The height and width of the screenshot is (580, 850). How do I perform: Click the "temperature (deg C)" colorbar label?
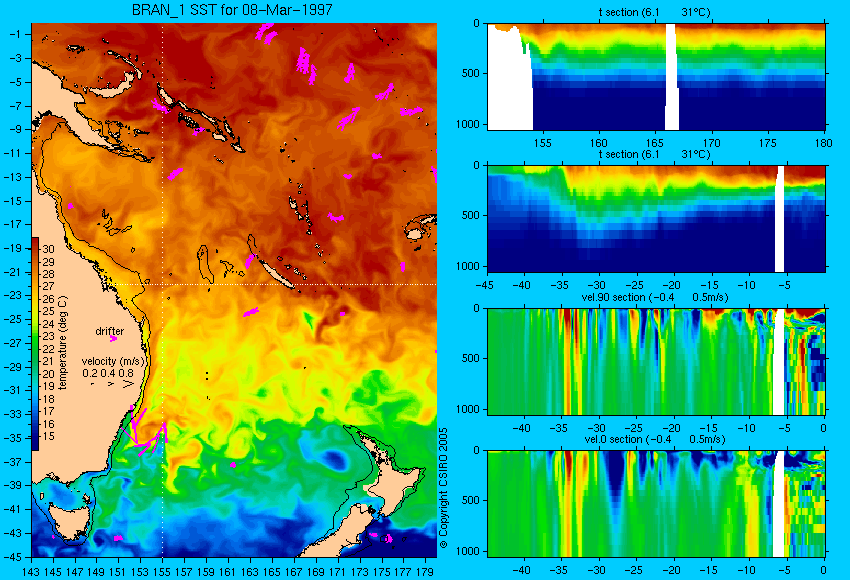[x=63, y=343]
